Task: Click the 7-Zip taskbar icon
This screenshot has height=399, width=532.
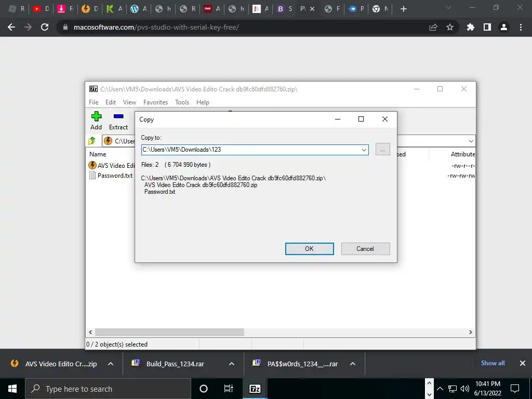Action: (x=255, y=389)
